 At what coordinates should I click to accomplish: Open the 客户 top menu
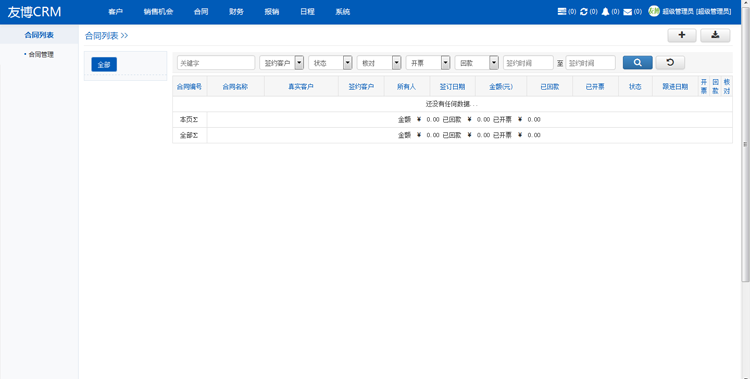coord(115,11)
